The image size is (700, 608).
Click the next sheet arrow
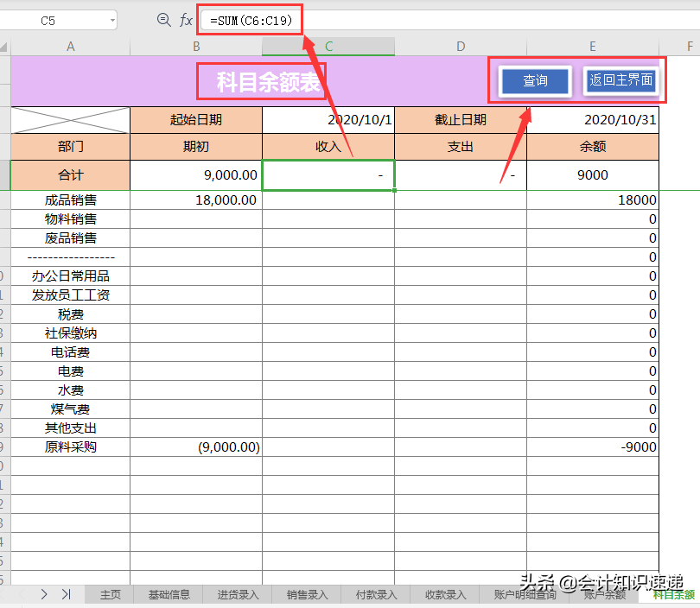tap(44, 593)
